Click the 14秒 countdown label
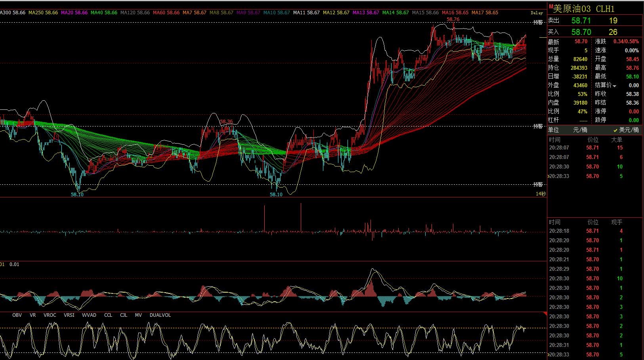The width and height of the screenshot is (644, 360). pyautogui.click(x=541, y=194)
